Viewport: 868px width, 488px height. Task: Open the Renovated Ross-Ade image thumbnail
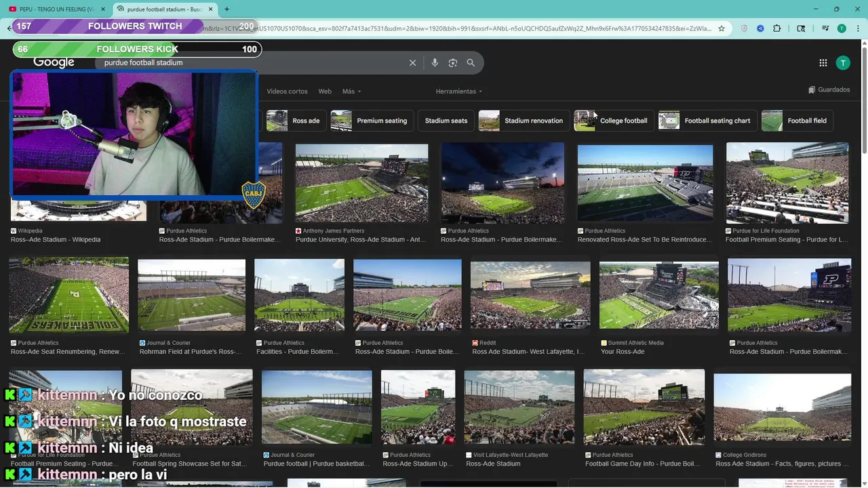pos(645,183)
